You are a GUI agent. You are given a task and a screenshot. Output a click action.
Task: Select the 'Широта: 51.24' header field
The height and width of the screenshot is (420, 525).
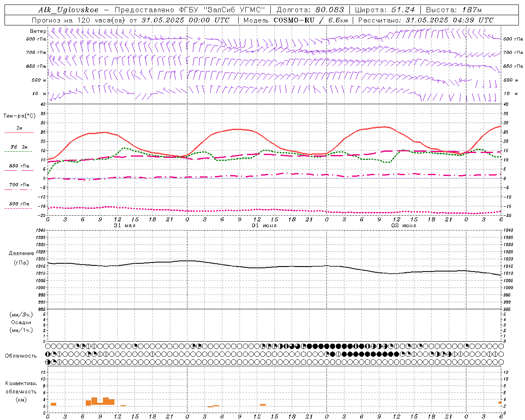point(385,10)
